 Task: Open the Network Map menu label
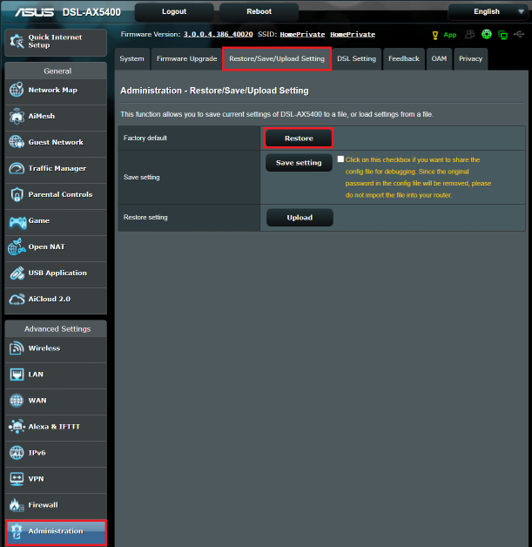53,90
